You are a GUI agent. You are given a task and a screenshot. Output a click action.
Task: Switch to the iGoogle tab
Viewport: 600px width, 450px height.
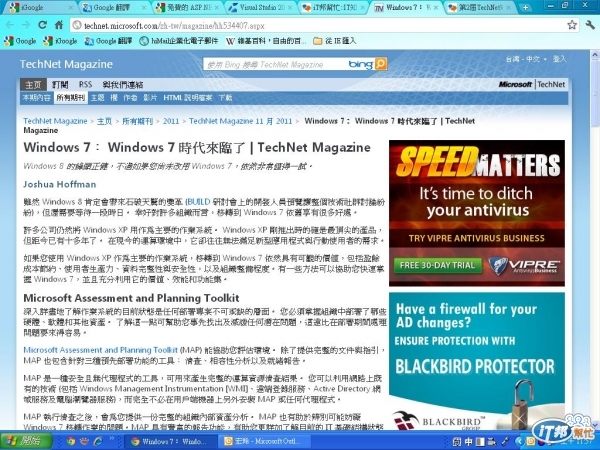[x=40, y=7]
